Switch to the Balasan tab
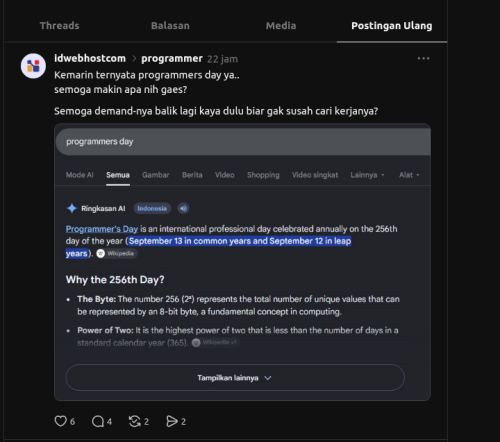Screen dimensions: 500x442 [170, 26]
